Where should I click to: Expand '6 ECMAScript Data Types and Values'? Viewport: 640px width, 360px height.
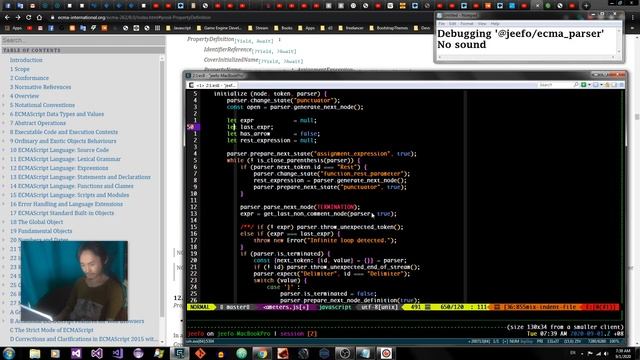coord(4,114)
